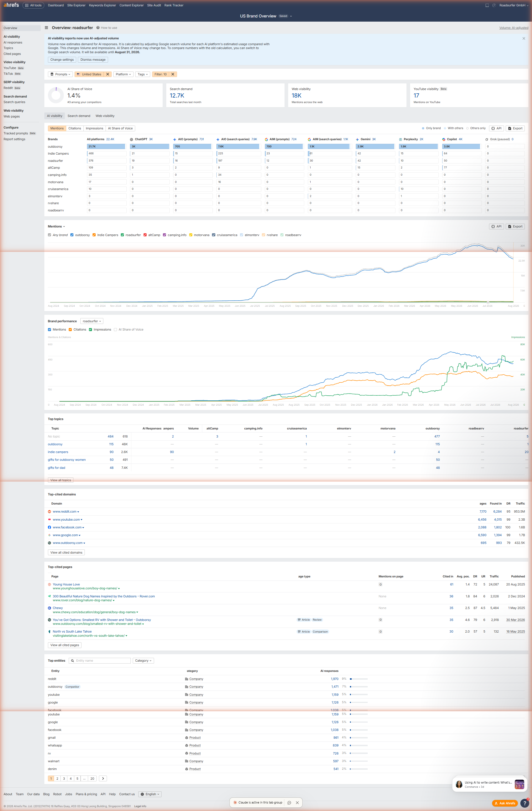
Task: Close the AI-adjusted volume banner
Action: click(523, 39)
